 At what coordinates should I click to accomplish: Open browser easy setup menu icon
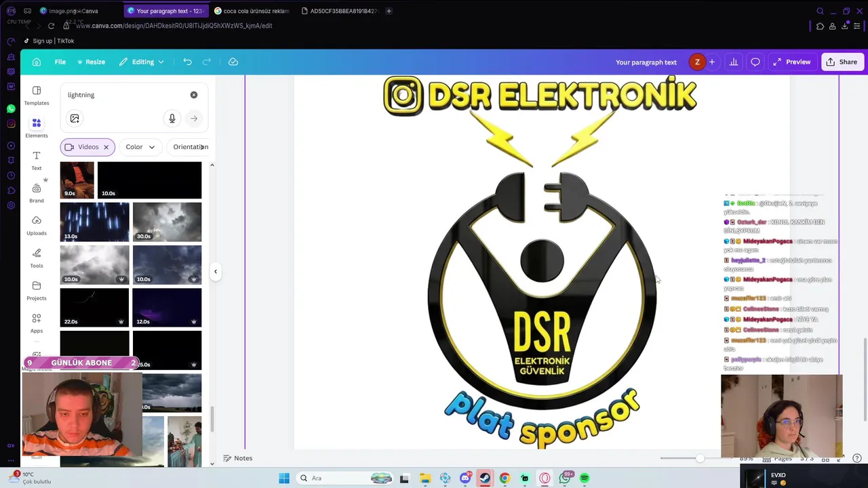click(x=858, y=26)
